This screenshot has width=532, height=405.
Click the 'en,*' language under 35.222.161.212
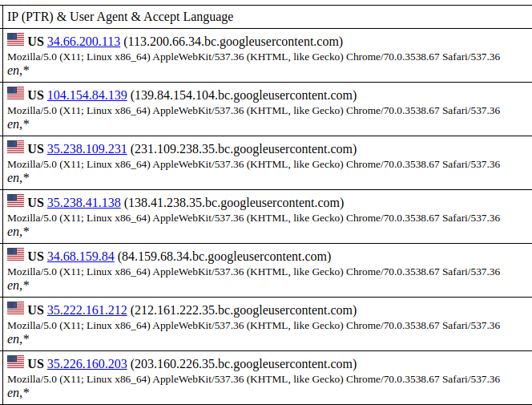[18, 339]
